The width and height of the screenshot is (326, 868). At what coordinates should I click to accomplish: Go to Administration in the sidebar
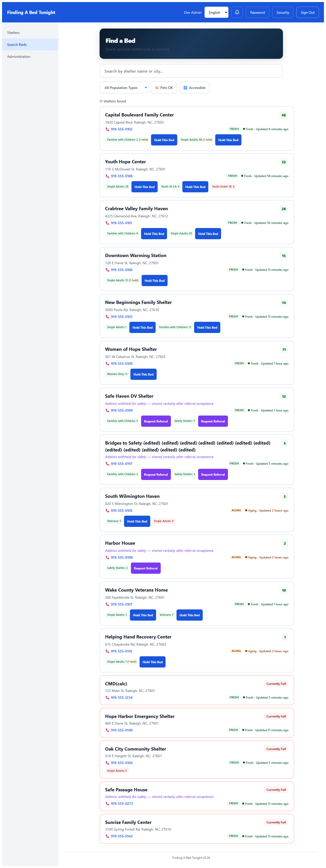tap(19, 57)
